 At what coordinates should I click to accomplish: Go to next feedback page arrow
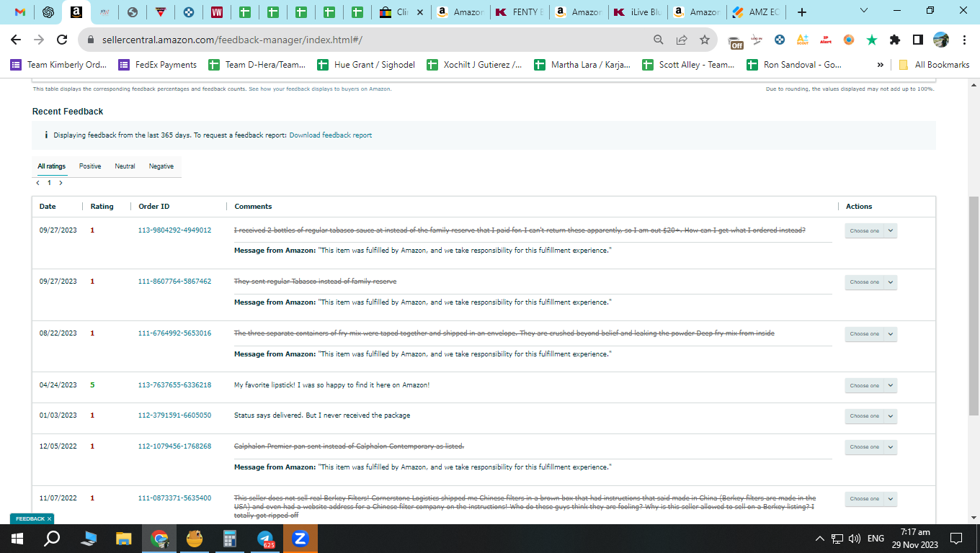[x=61, y=183]
